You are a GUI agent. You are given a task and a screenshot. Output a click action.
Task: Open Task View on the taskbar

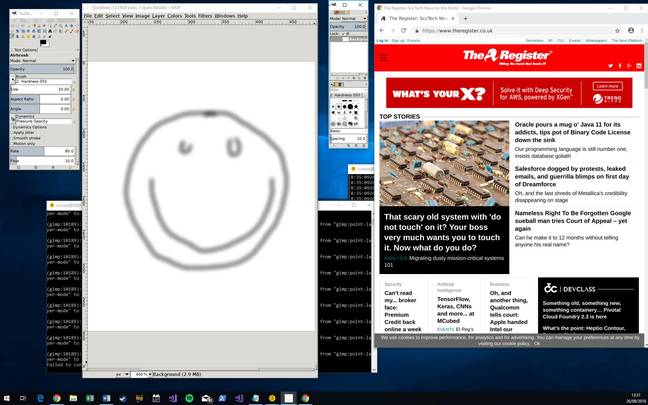tap(23, 398)
